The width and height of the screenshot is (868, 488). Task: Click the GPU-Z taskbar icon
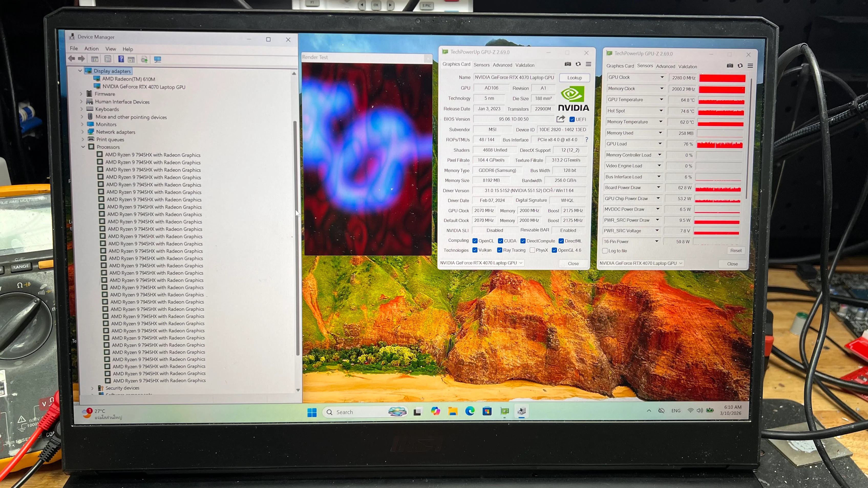click(x=504, y=411)
